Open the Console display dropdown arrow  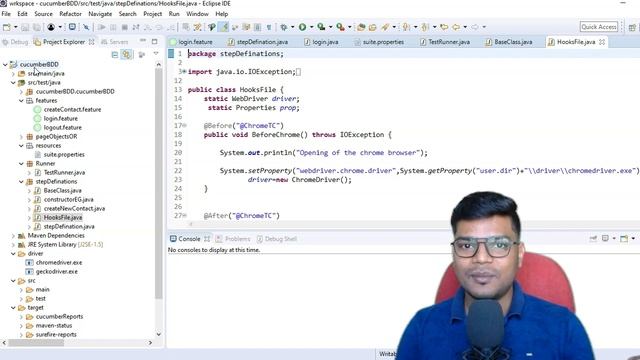614,238
